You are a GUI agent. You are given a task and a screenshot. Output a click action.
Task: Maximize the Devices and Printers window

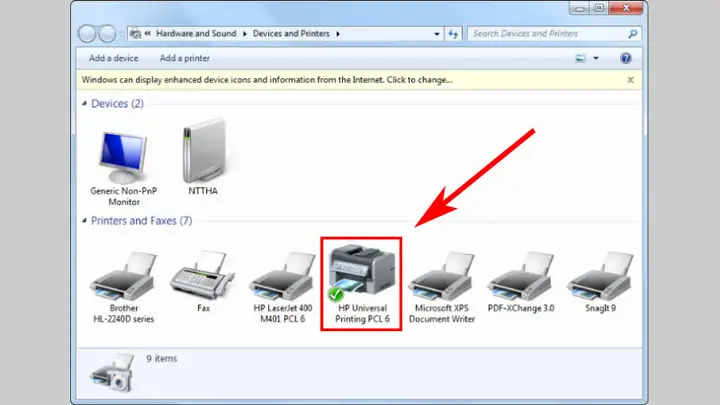pyautogui.click(x=599, y=8)
